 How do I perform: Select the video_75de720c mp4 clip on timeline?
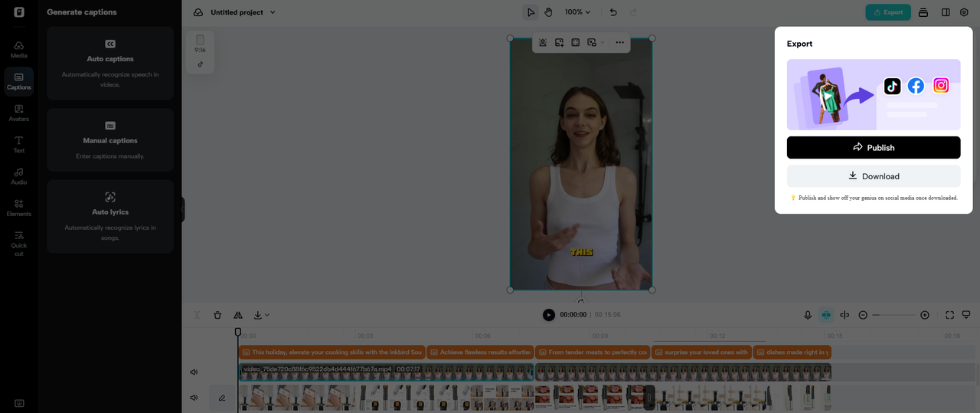point(386,372)
